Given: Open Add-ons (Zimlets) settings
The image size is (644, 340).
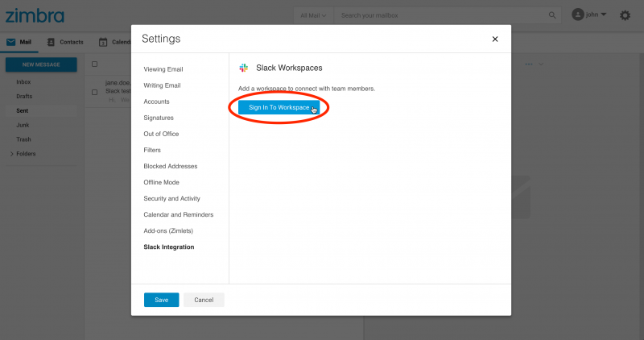Looking at the screenshot, I should coord(168,230).
